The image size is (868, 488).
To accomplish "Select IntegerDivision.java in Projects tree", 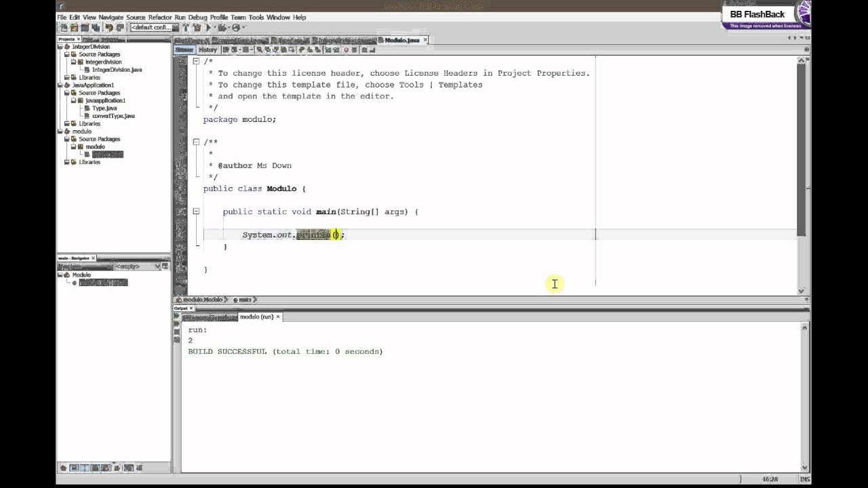I will 117,70.
